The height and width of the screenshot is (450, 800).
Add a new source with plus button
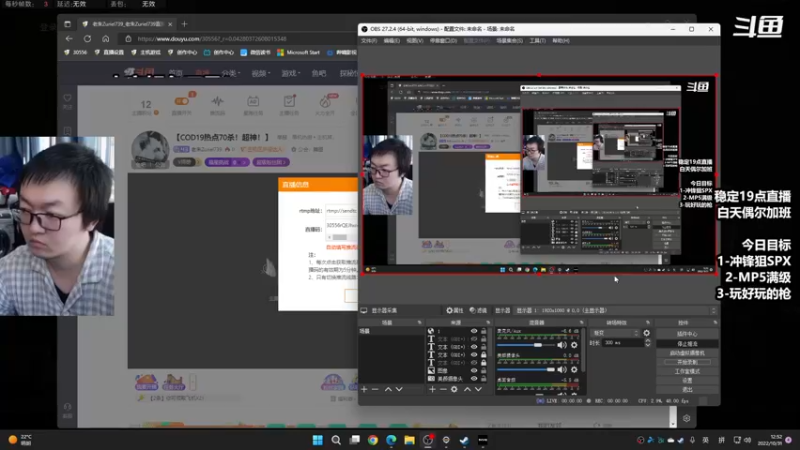tap(432, 389)
